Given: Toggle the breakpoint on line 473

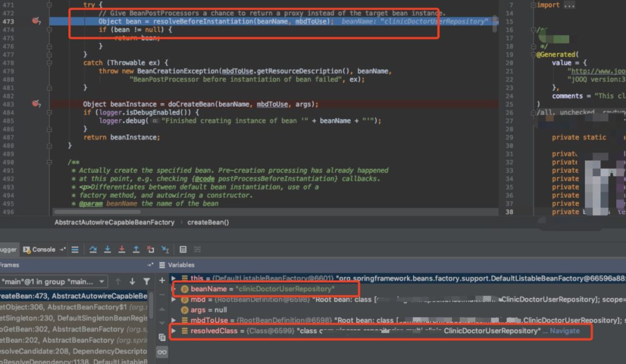Looking at the screenshot, I should click(35, 21).
